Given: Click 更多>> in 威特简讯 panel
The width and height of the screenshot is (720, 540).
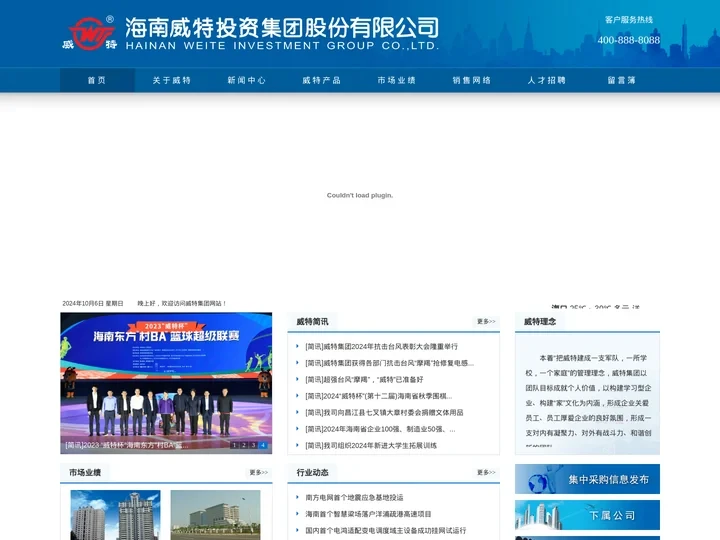Looking at the screenshot, I should [486, 321].
